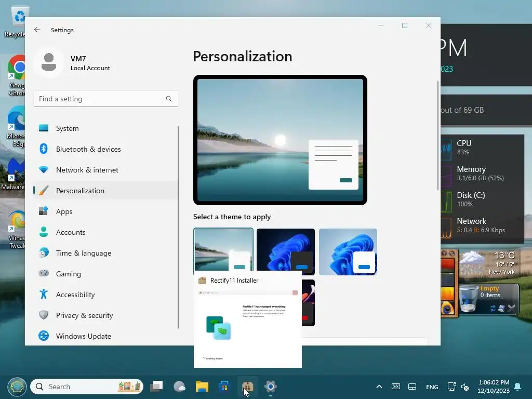Click the taskbar Search box
532x399 pixels.
point(87,387)
